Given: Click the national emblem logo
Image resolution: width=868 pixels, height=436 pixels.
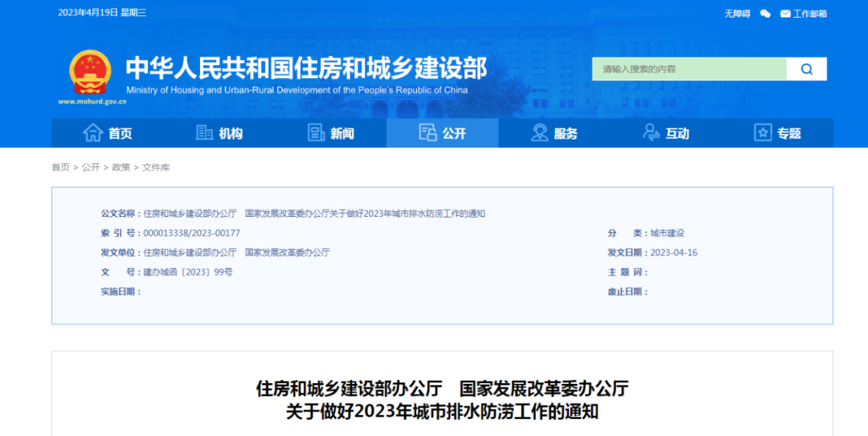Looking at the screenshot, I should (89, 73).
